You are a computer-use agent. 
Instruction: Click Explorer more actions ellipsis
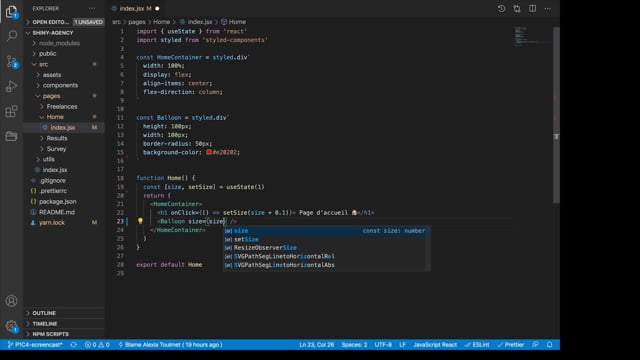(x=92, y=9)
